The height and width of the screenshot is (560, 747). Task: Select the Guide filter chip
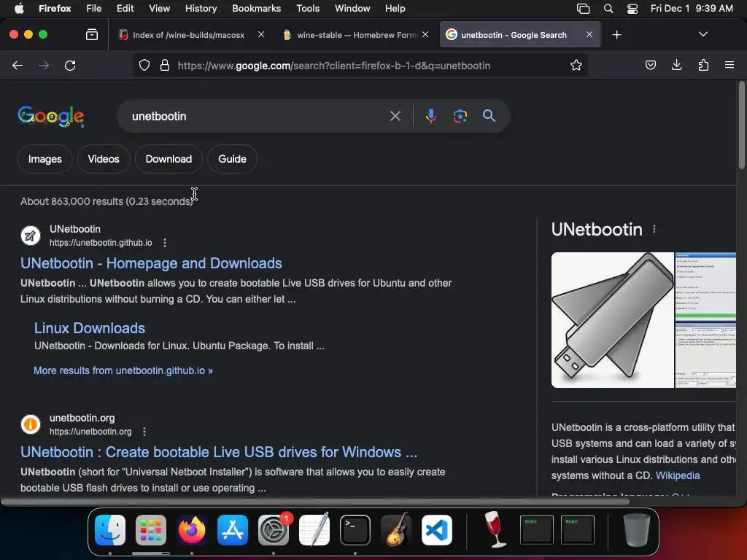pyautogui.click(x=232, y=159)
